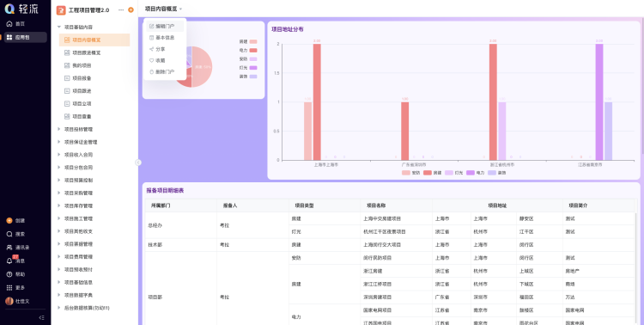
Task: Click the heart icon of 收藏
Action: (151, 60)
